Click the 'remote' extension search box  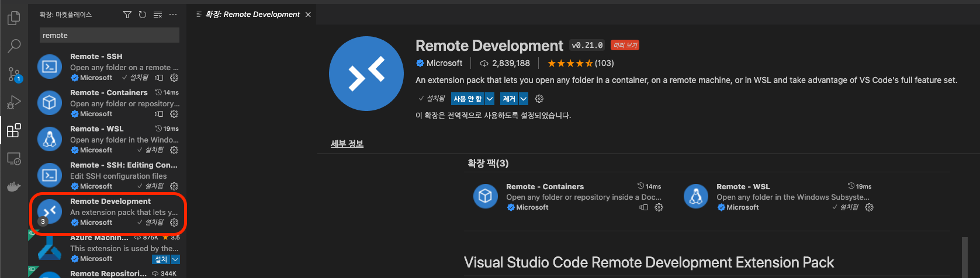click(x=109, y=35)
